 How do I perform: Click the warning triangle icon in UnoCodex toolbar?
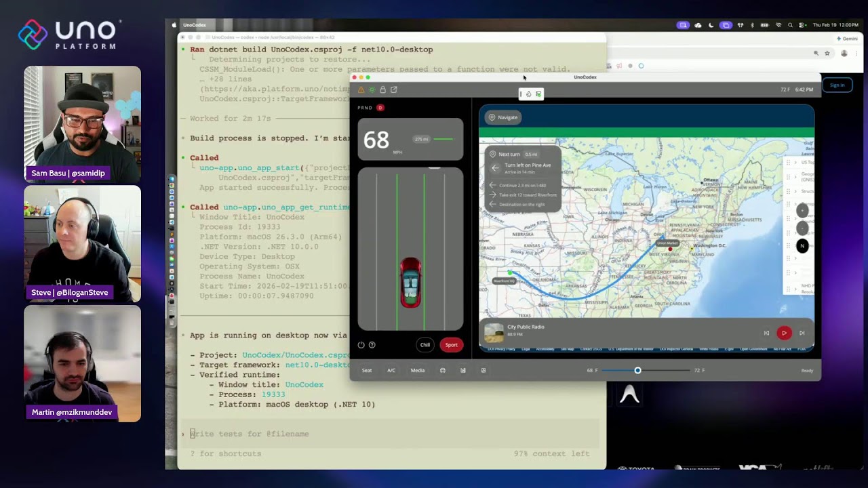pos(361,89)
